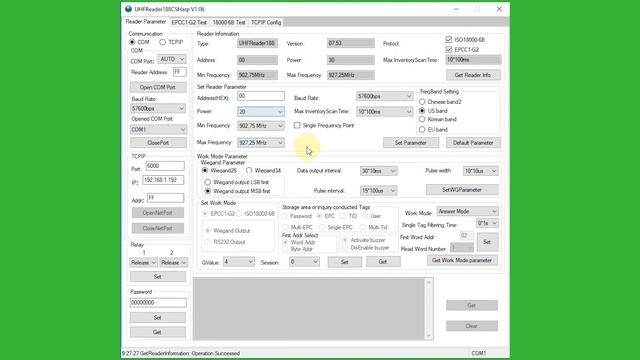Click the Set Parameter button
Screen dimensions: 640x360
coord(411,143)
